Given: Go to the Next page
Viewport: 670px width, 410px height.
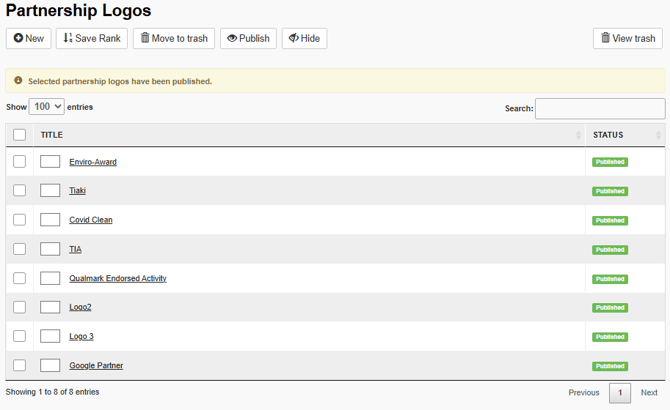Looking at the screenshot, I should click(x=649, y=392).
